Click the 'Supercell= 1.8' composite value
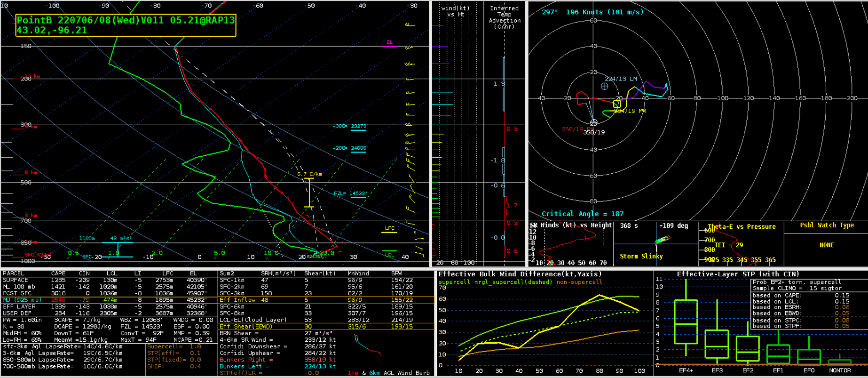 click(174, 346)
